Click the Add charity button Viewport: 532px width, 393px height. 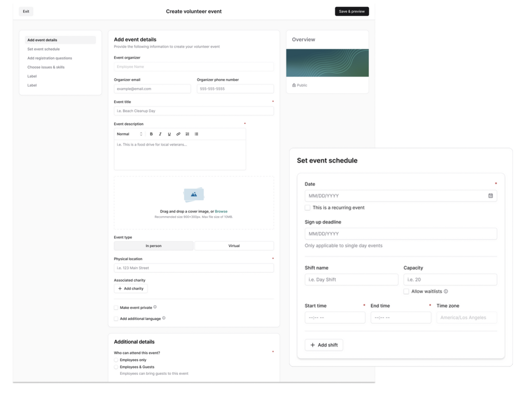click(131, 289)
